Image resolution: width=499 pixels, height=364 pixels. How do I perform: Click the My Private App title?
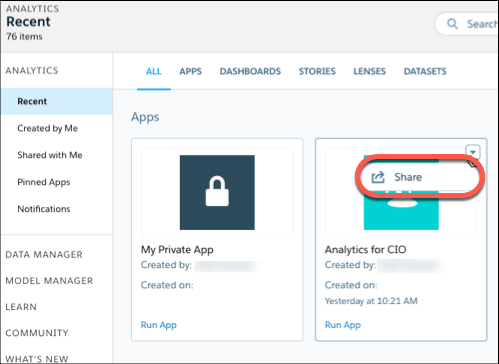pyautogui.click(x=177, y=250)
